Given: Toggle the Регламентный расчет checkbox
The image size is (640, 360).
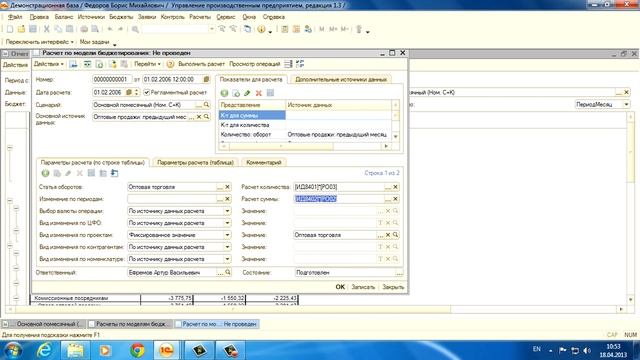Looking at the screenshot, I should tap(147, 92).
